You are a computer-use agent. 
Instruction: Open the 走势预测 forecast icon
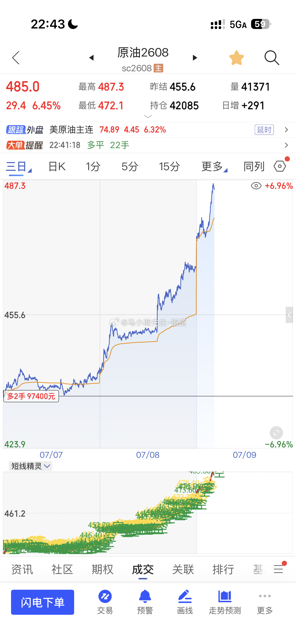pyautogui.click(x=225, y=602)
